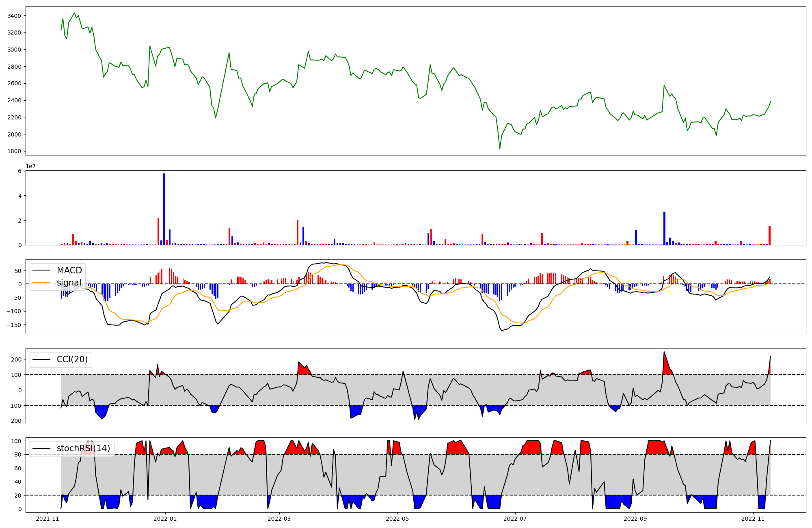Click the stochRSI(14) legend entry

[x=83, y=448]
